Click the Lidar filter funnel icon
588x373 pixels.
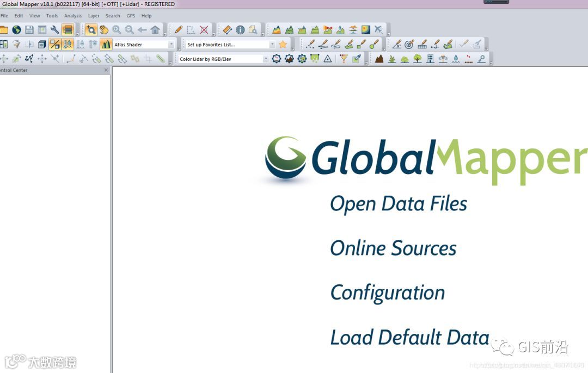tap(344, 59)
